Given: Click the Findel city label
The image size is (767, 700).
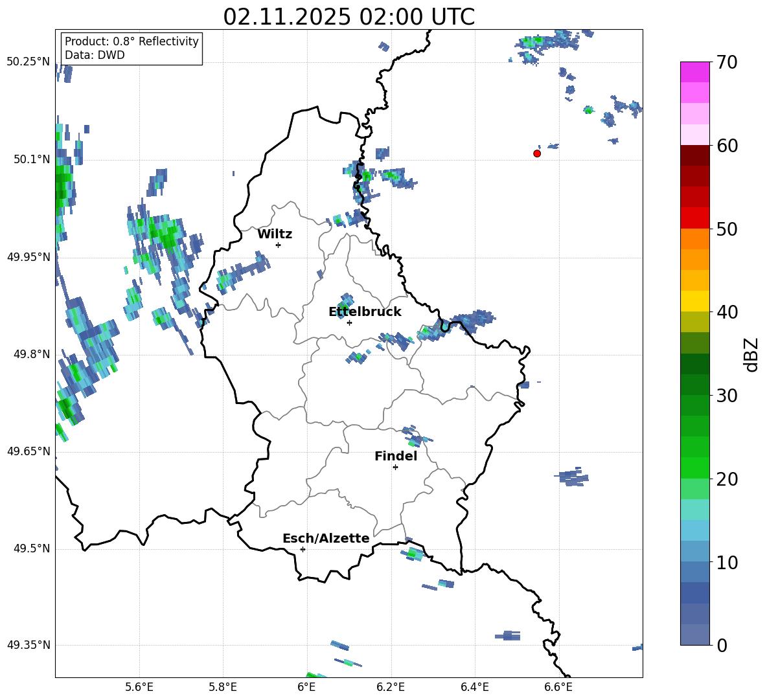Looking at the screenshot, I should pyautogui.click(x=396, y=456).
